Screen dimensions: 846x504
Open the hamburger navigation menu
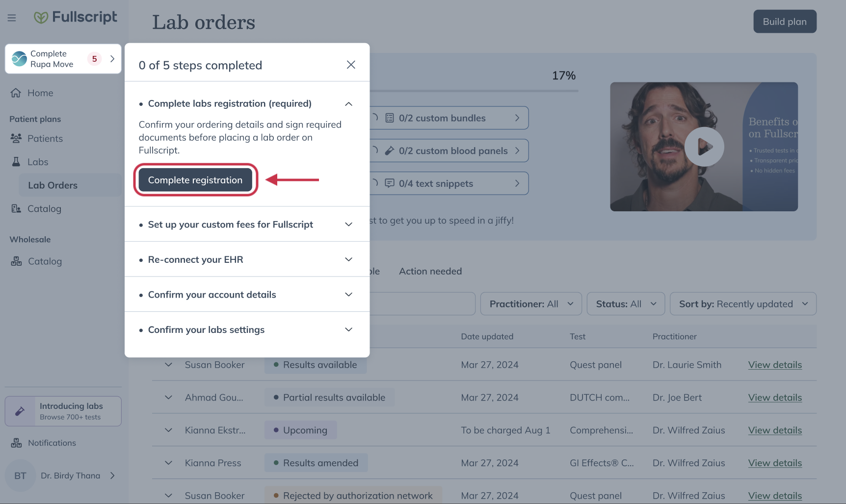pos(12,18)
